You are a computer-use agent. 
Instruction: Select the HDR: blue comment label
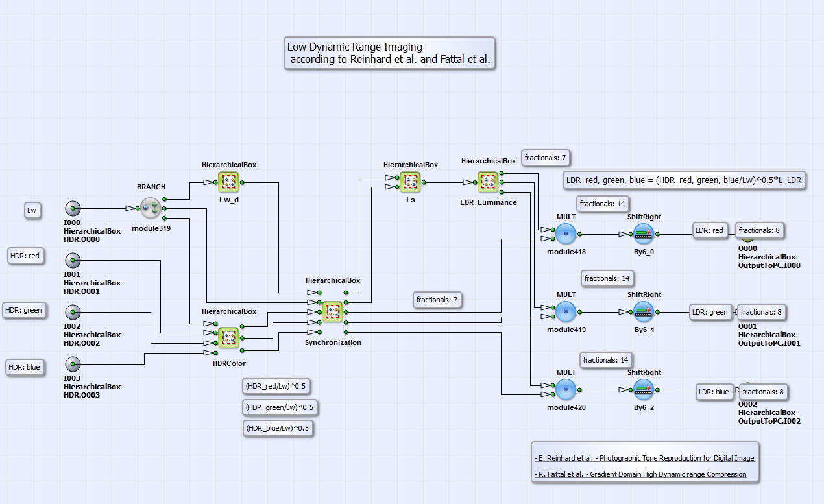(x=25, y=367)
